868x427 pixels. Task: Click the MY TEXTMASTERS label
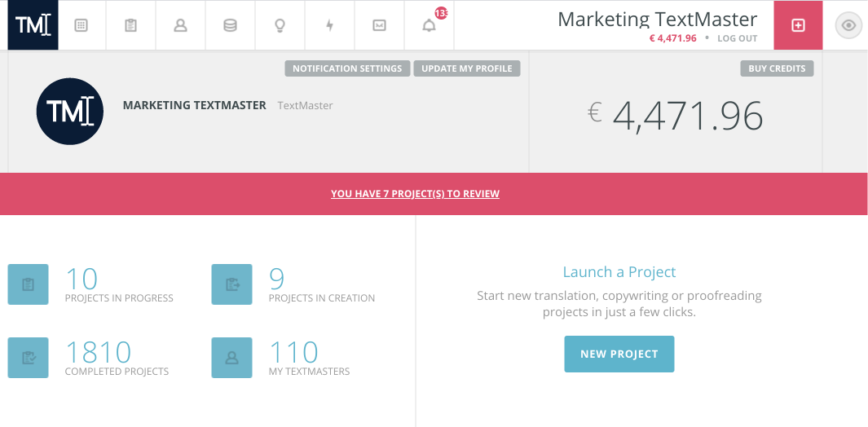pyautogui.click(x=310, y=372)
